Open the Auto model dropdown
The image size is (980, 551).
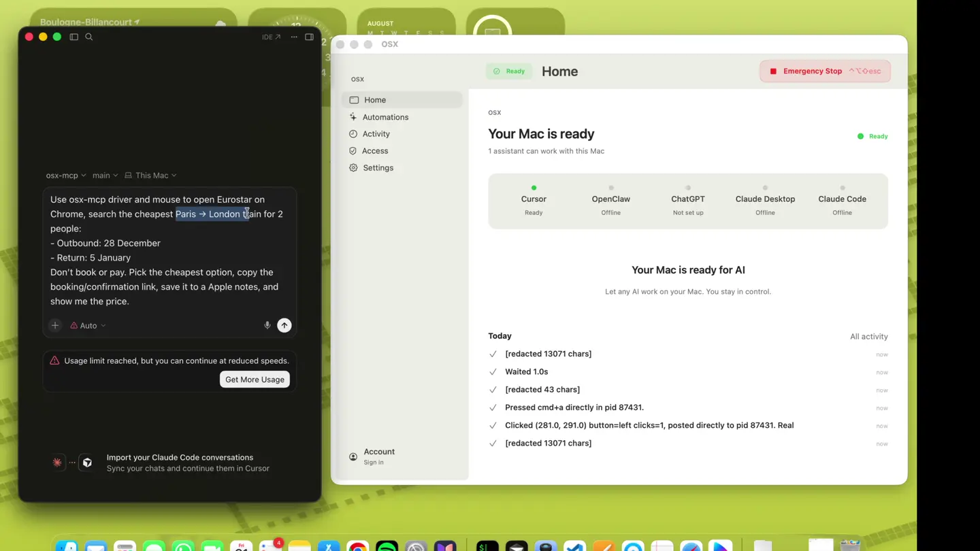88,325
